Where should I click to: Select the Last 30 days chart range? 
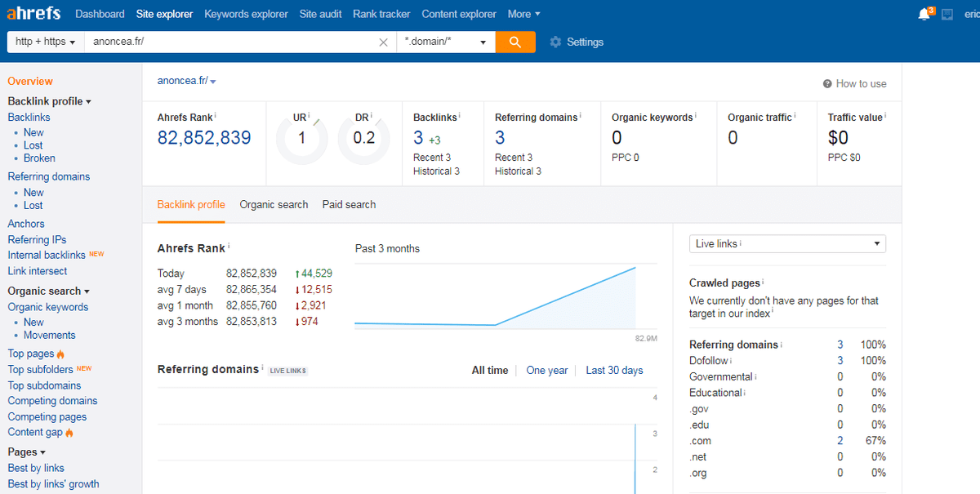[614, 371]
